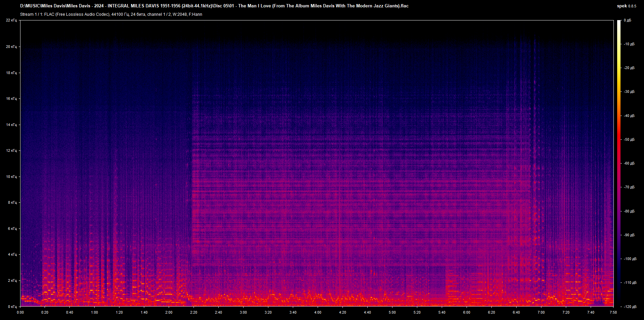Click the 0:20 time axis label
The width and height of the screenshot is (644, 320).
click(45, 312)
